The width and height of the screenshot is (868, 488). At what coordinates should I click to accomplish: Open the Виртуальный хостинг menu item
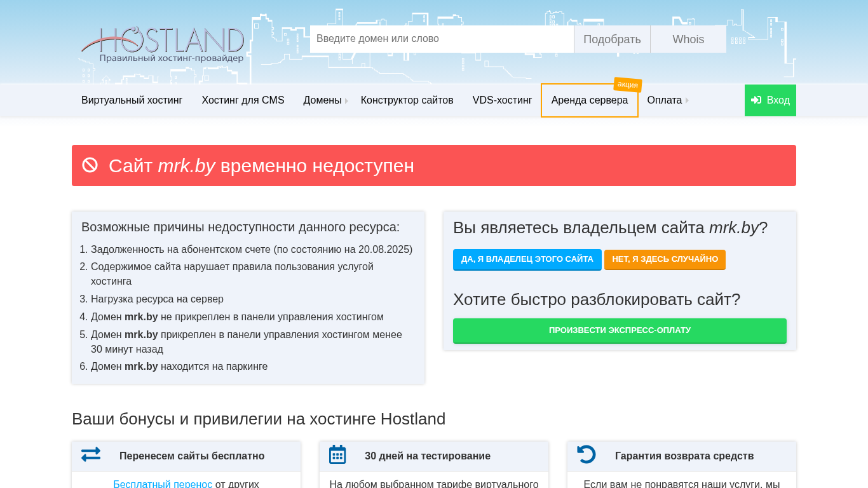pyautogui.click(x=132, y=100)
